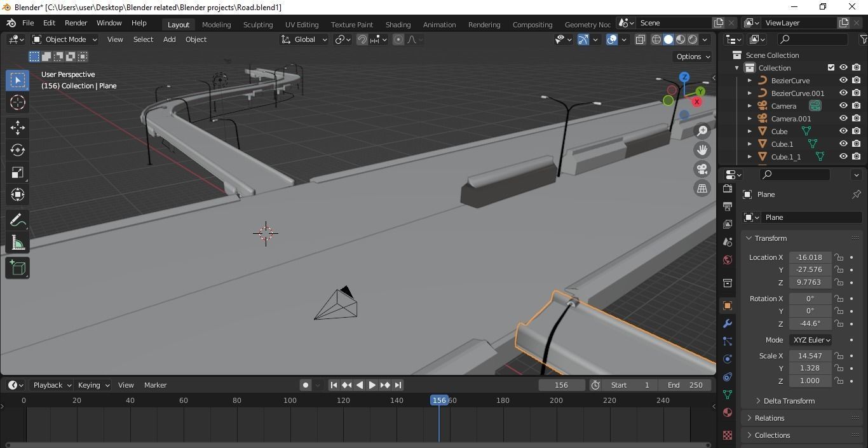Pin the Plane properties panel
Viewport: 868px width, 448px height.
click(x=856, y=194)
